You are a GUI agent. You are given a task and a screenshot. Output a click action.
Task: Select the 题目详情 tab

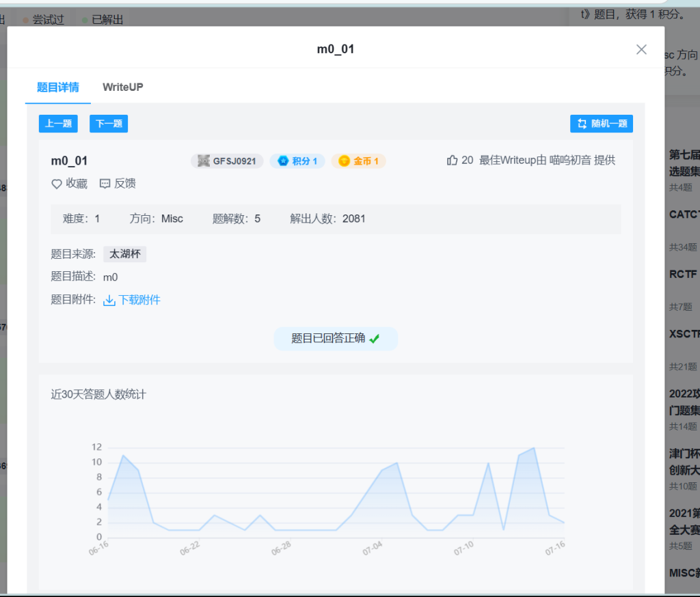coord(57,87)
